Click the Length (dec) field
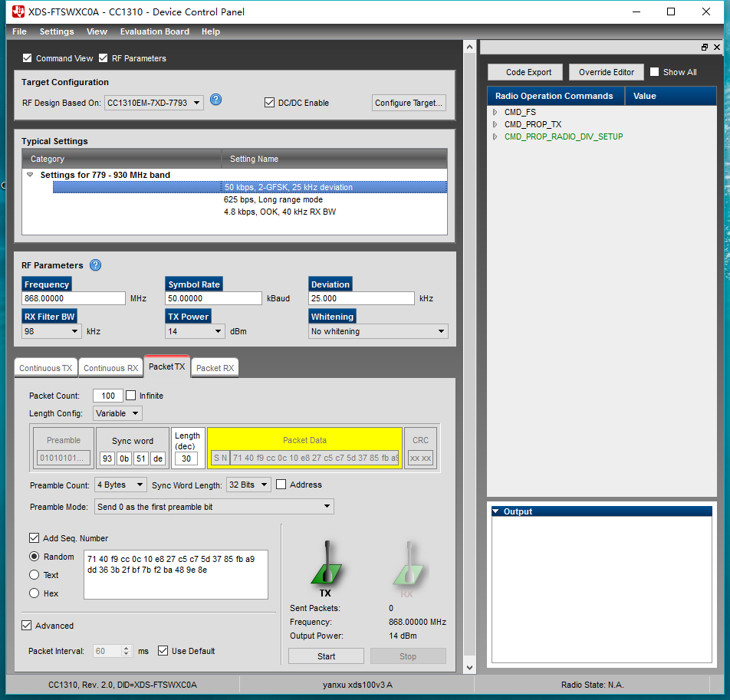This screenshot has height=700, width=730. 186,458
